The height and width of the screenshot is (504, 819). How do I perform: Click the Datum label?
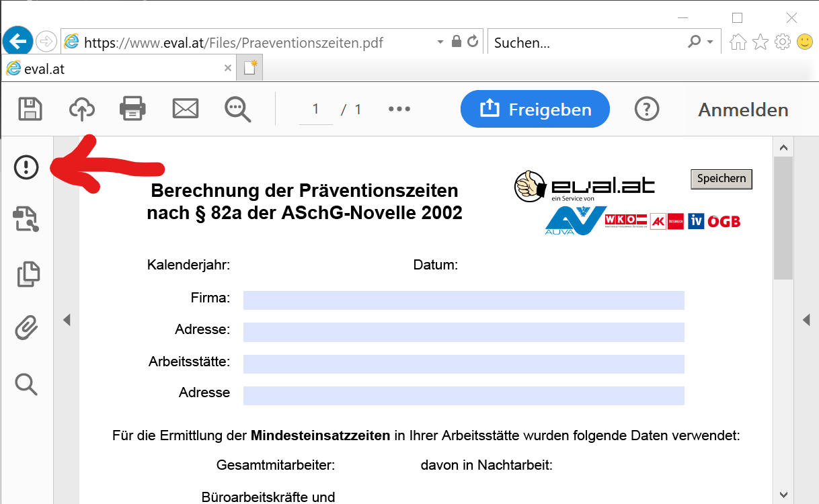[436, 265]
